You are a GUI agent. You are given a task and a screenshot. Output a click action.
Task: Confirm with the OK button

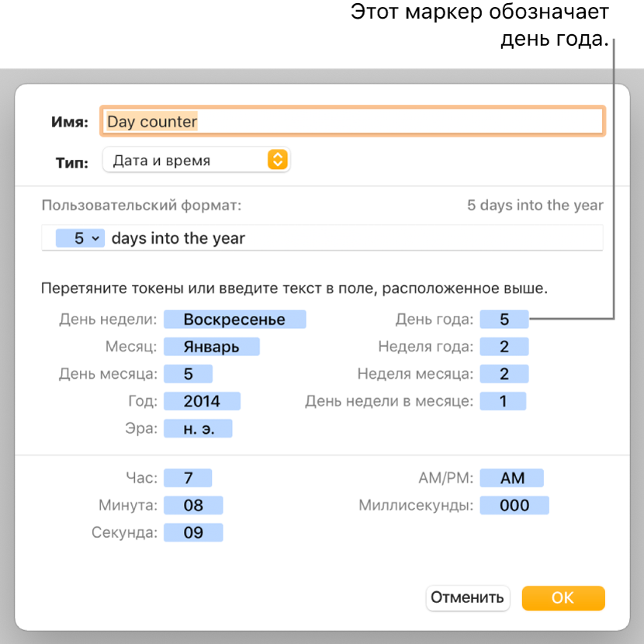(x=563, y=597)
